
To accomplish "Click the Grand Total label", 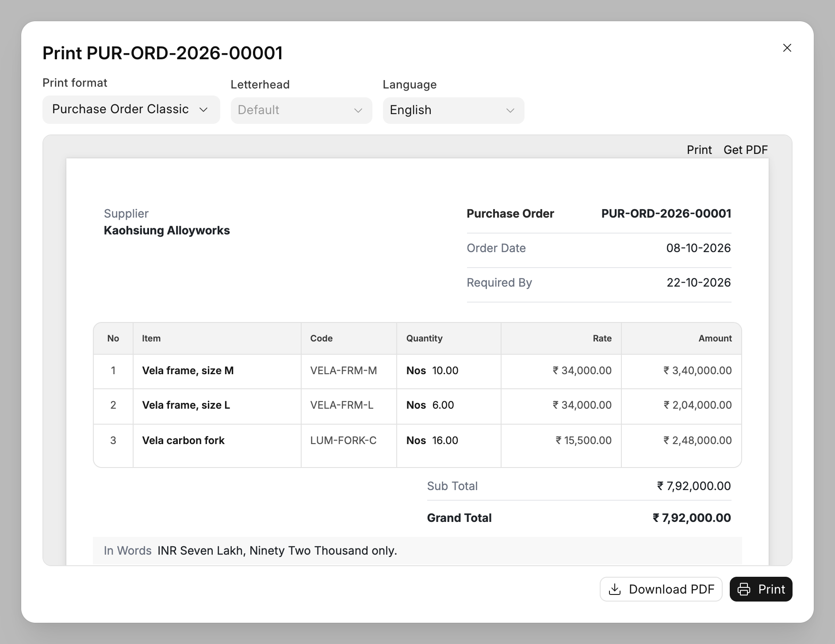I will click(459, 518).
